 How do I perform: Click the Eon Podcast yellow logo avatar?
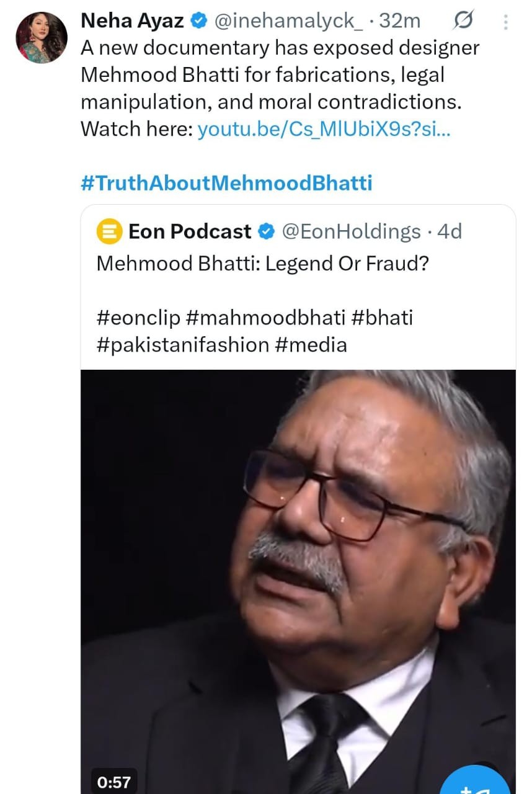[x=109, y=232]
